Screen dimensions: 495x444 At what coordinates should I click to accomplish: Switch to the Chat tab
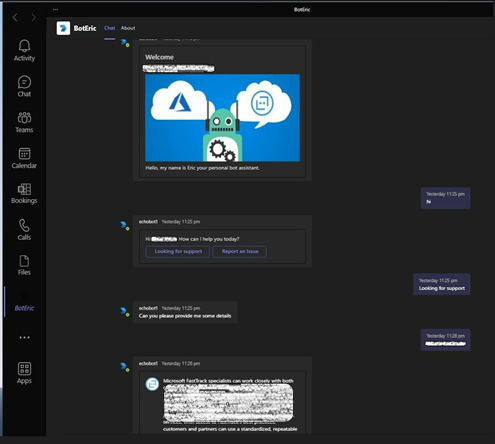[110, 28]
